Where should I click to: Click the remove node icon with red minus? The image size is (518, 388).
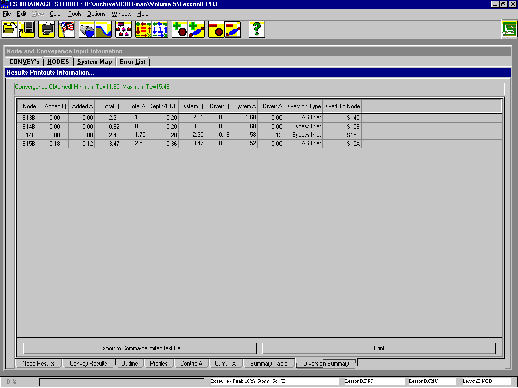(216, 29)
